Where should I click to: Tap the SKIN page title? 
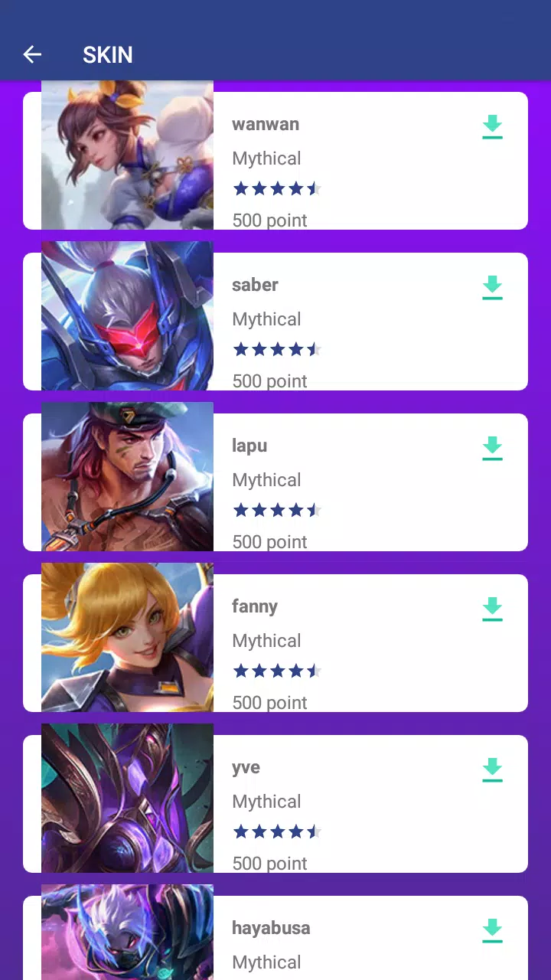click(x=108, y=54)
